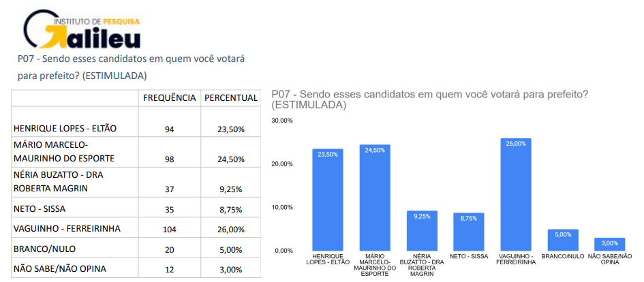Click the Instituto de Pesquisa Galileu logo
Viewport: 644px width, 282px height.
pyautogui.click(x=82, y=29)
